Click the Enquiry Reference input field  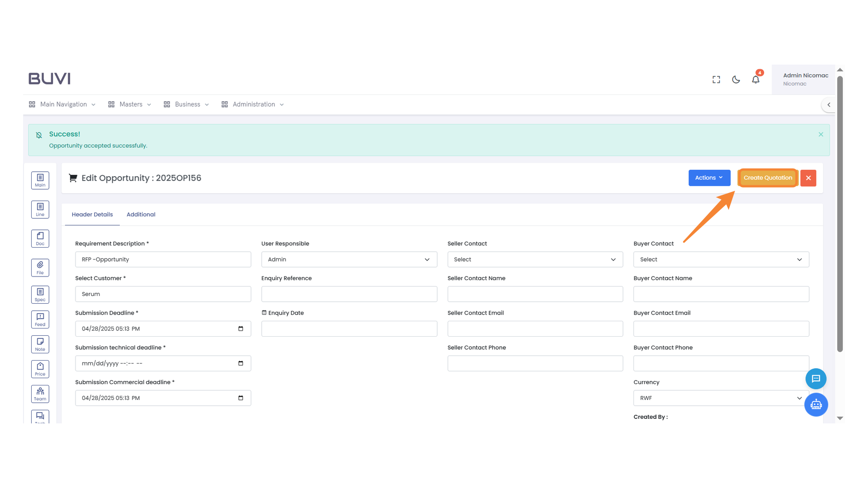[349, 294]
